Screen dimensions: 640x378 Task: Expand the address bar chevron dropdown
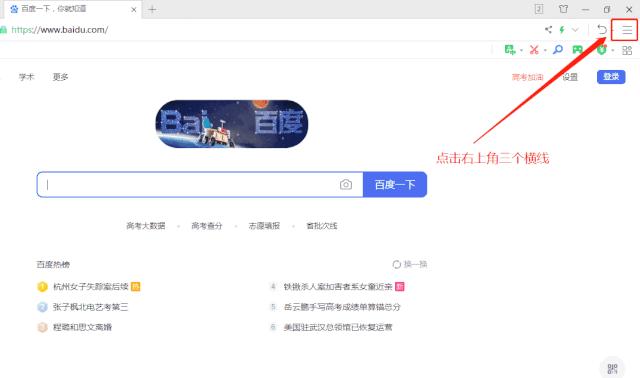pyautogui.click(x=575, y=29)
